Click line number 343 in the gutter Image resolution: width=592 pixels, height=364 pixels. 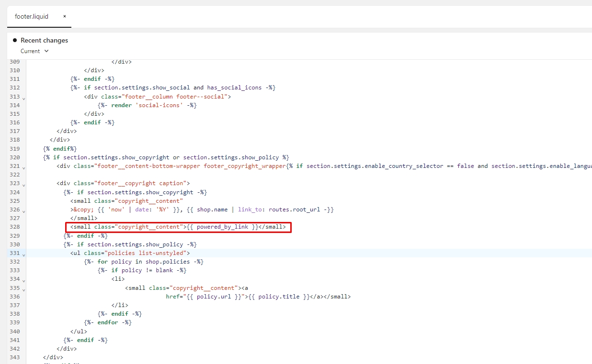14,357
